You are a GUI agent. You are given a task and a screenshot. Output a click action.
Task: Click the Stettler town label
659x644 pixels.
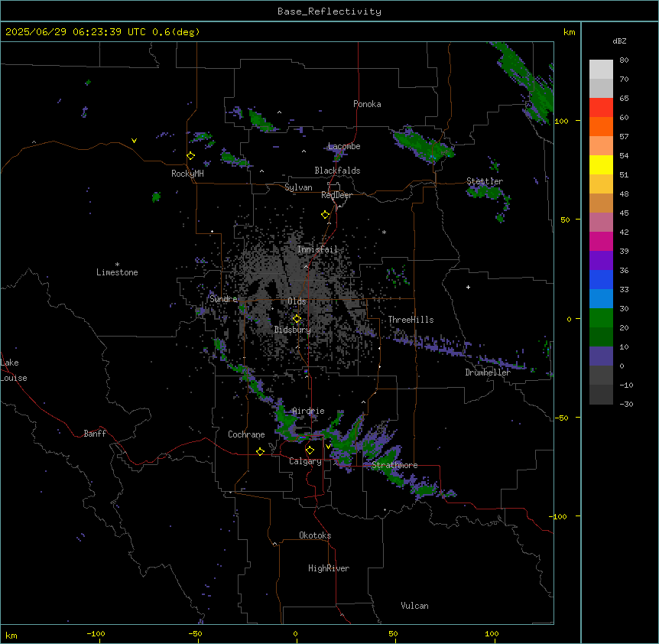tap(485, 181)
